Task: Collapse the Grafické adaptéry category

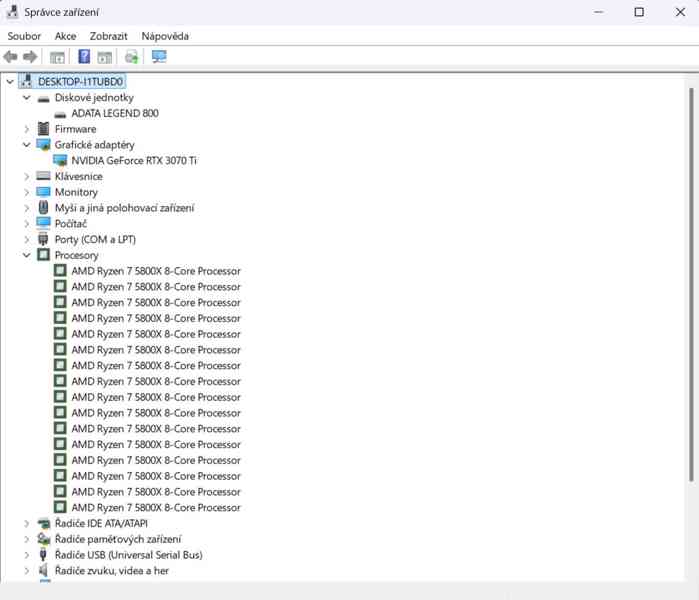Action: (x=27, y=144)
